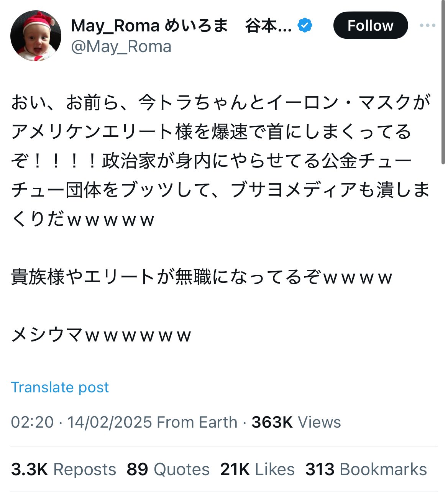This screenshot has width=448, height=492.
Task: Click the メシウマ line of the tweet
Action: click(x=101, y=335)
